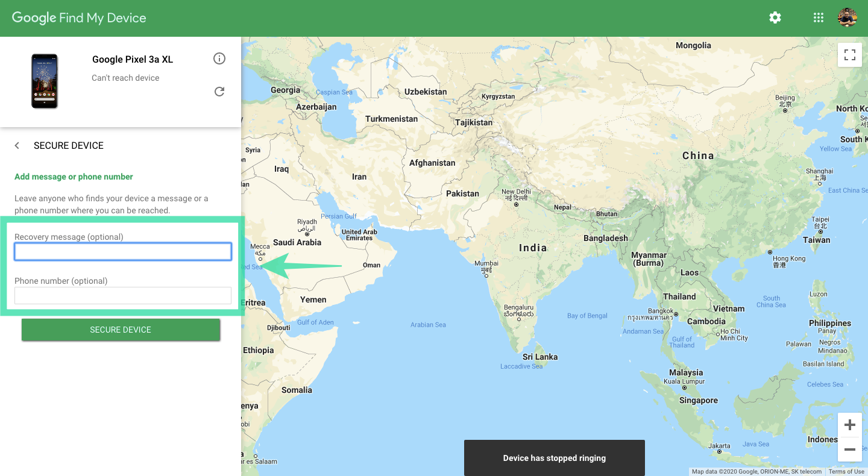Click the India label on the map
Viewport: 868px width, 476px height.
pyautogui.click(x=533, y=248)
